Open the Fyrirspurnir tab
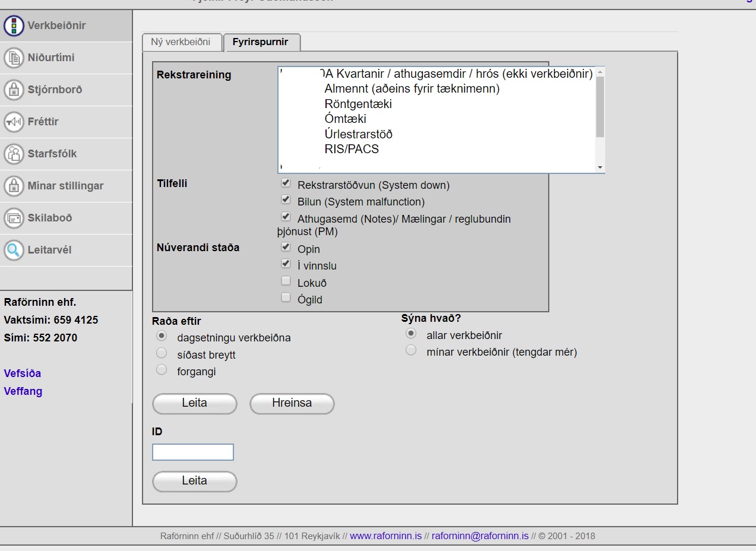The image size is (756, 551). tap(261, 42)
